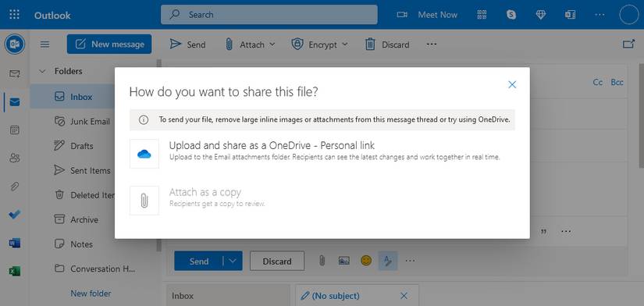Toggle the hamburger navigation pane
This screenshot has height=306, width=644.
(x=44, y=44)
